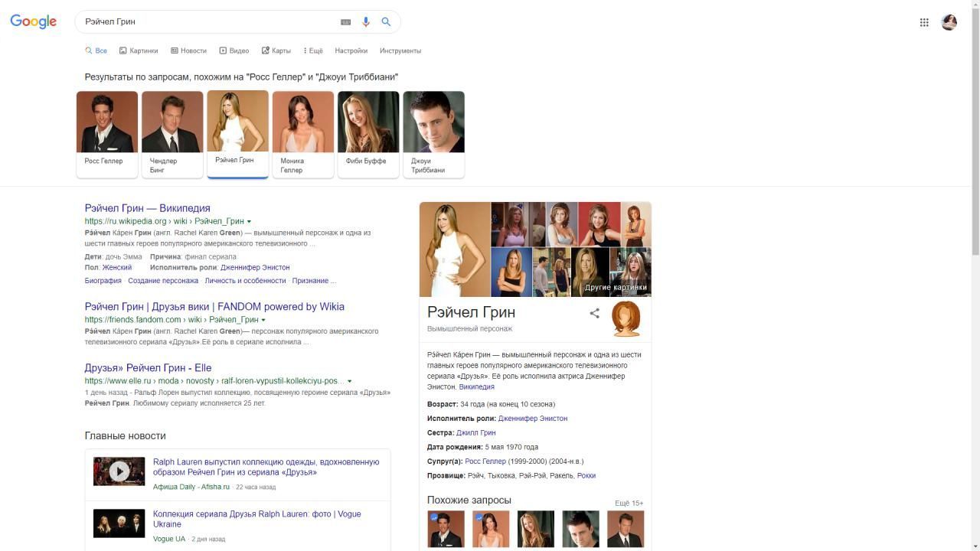Expand Wikipedia result URL dropdown arrow
Screen dimensions: 980x551
tap(249, 222)
